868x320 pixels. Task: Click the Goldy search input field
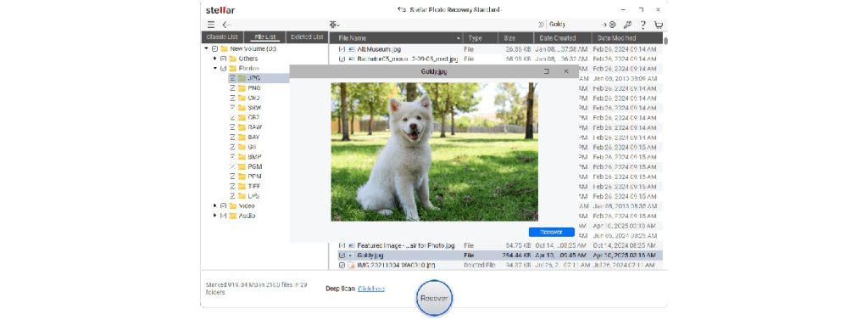[573, 25]
